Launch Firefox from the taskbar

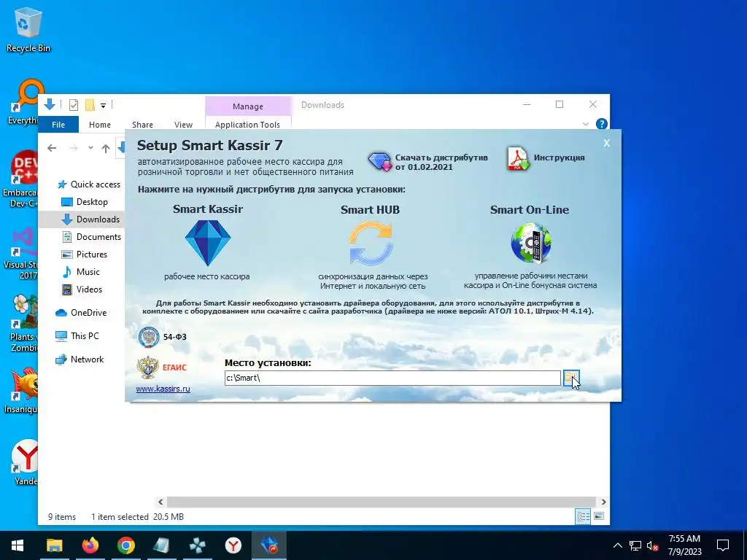(90, 545)
